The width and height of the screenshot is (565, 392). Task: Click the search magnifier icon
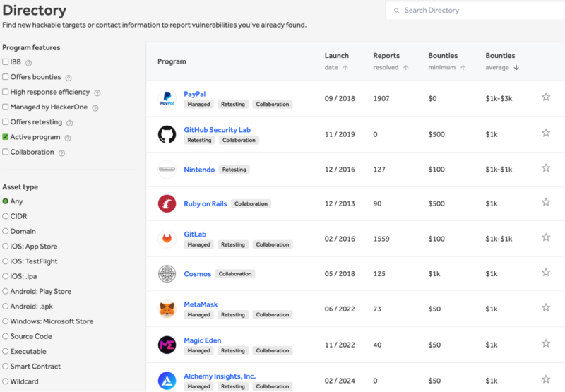tap(396, 11)
